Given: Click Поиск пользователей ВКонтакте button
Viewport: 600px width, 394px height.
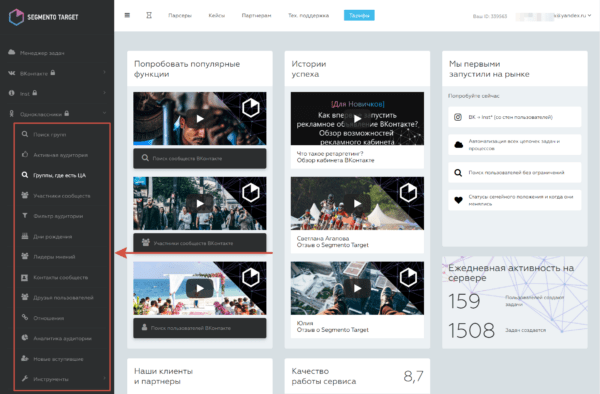Looking at the screenshot, I should pos(200,328).
